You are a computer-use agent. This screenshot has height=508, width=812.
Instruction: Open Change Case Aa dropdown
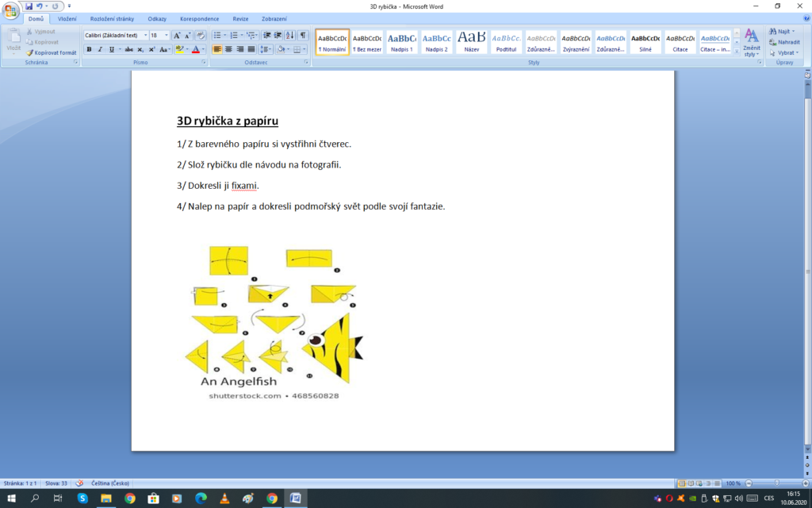165,49
